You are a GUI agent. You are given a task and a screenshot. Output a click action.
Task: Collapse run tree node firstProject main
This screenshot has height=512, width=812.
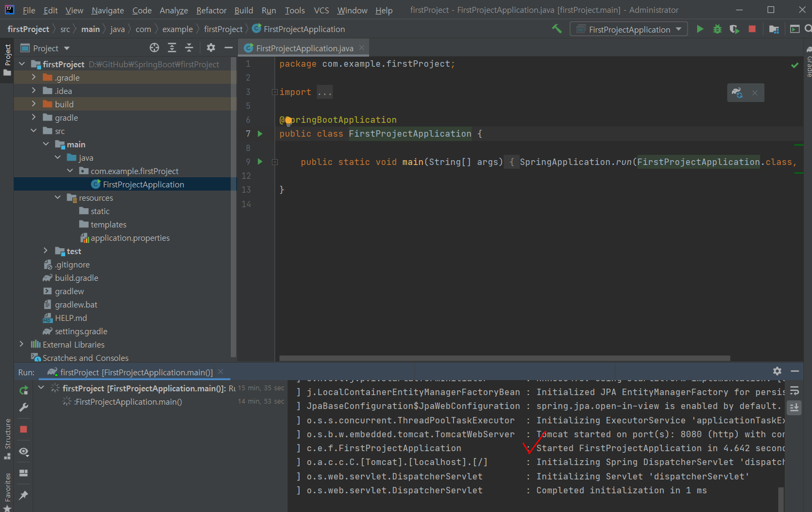coord(41,388)
